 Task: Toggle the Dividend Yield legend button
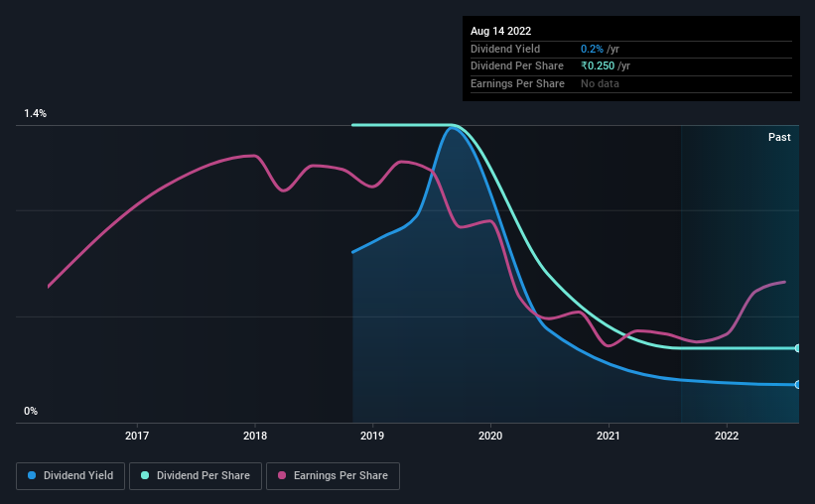point(70,476)
